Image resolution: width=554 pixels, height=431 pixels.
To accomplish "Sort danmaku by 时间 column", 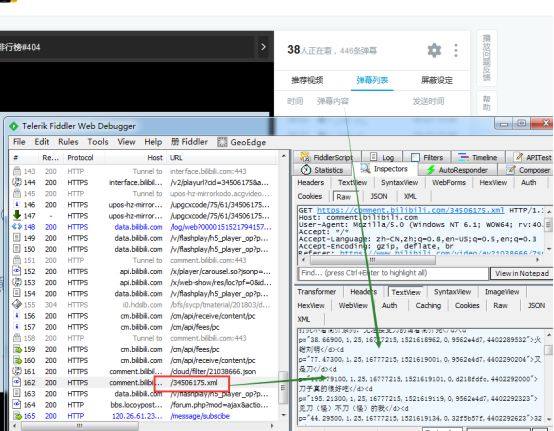I will [x=295, y=101].
